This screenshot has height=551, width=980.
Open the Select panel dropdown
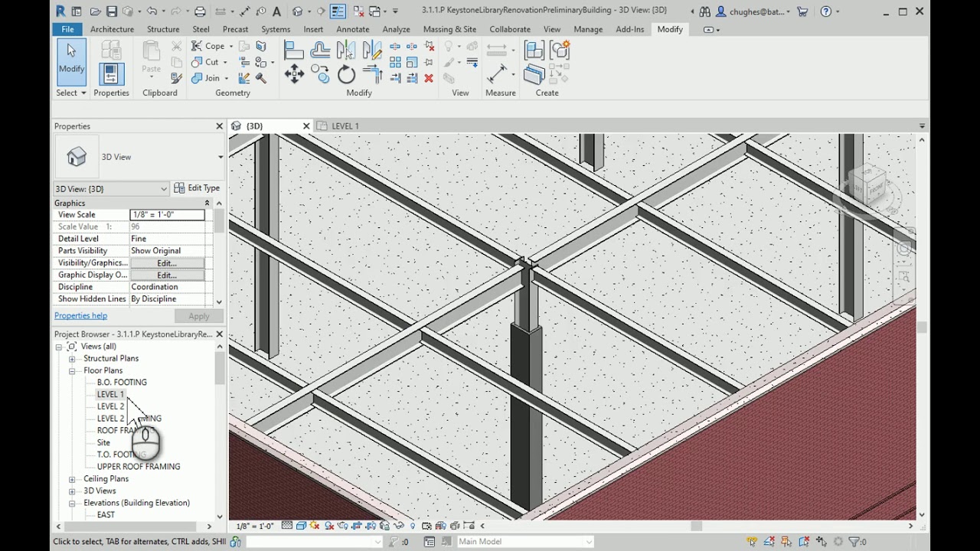pos(71,93)
